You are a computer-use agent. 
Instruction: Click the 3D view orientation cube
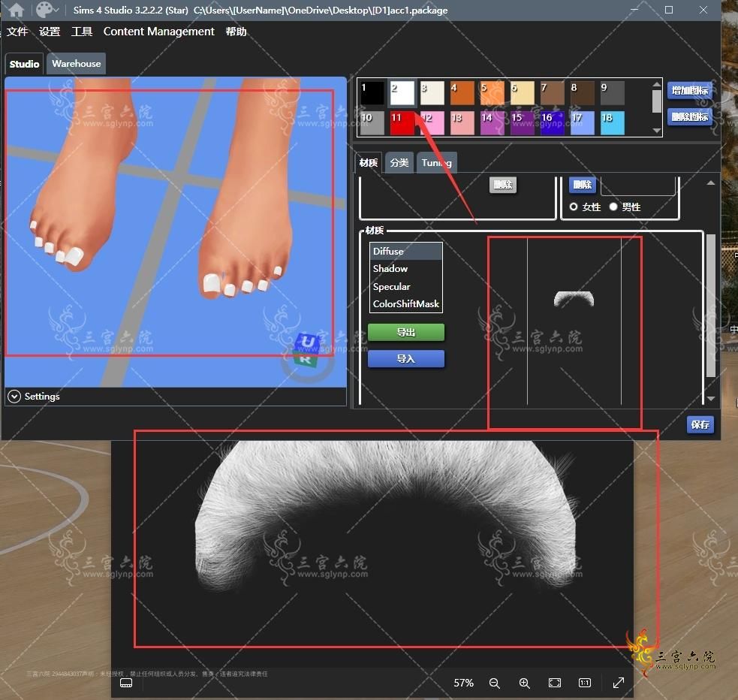pos(307,349)
